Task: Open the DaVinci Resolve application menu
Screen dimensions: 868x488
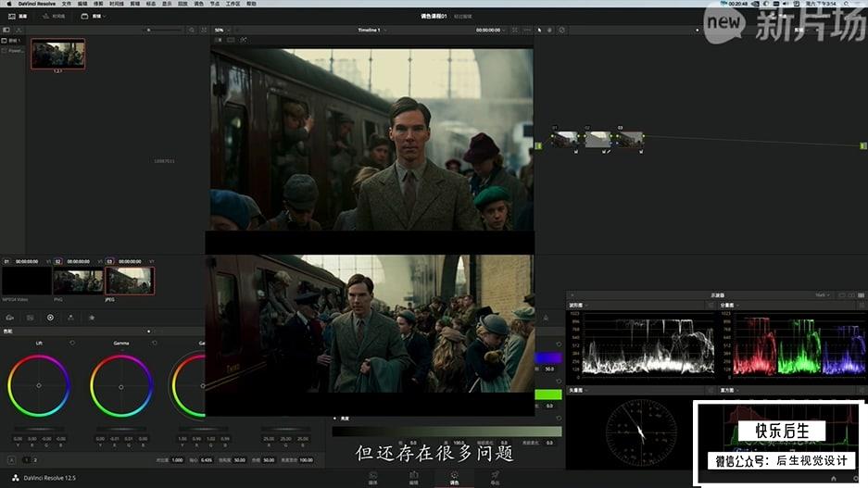Action: tap(36, 4)
